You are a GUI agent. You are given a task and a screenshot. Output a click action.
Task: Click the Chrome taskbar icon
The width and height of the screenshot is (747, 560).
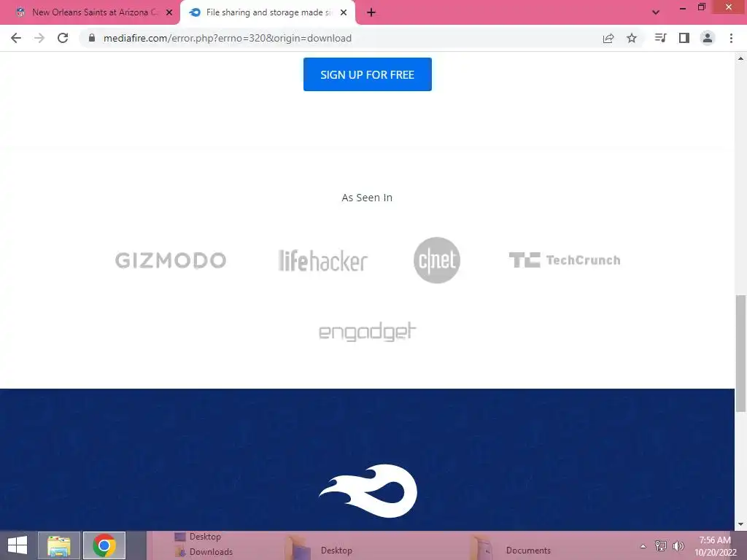click(x=104, y=545)
